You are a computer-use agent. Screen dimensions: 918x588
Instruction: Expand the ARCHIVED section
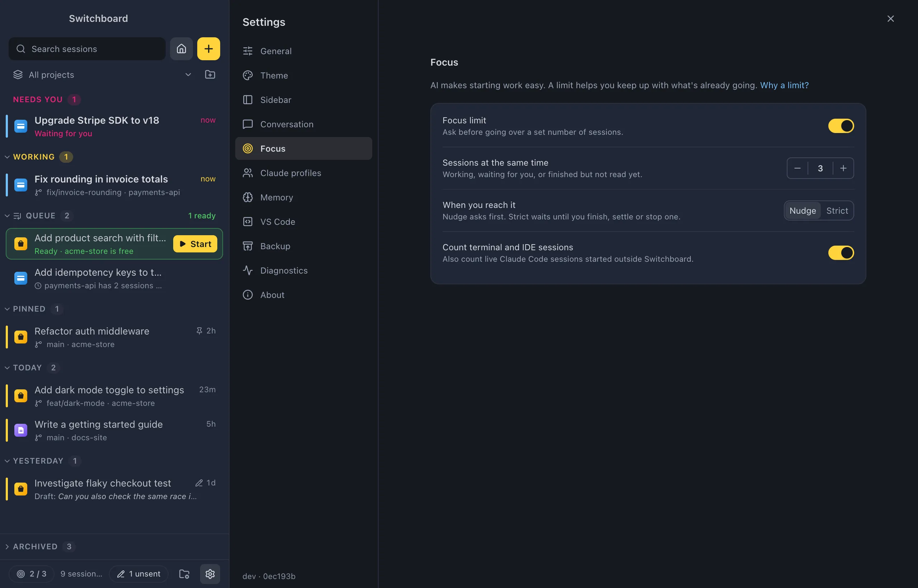[x=7, y=546]
